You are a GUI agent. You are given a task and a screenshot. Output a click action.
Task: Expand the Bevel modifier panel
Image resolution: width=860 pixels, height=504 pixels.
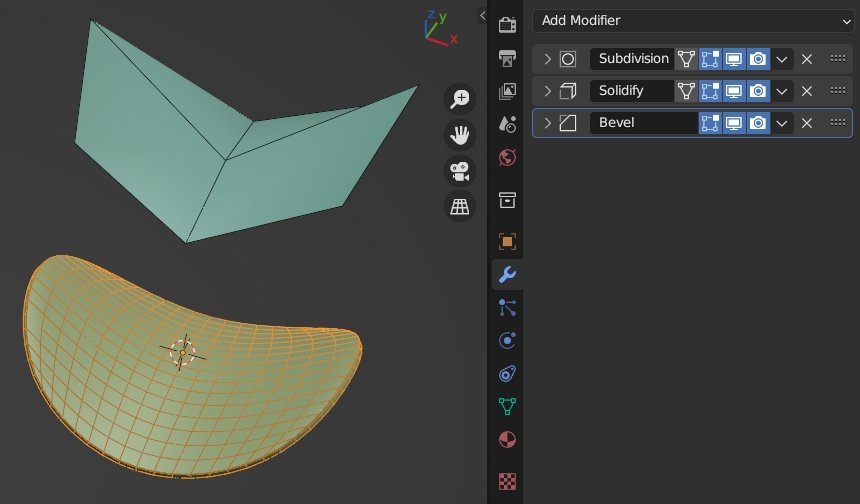point(547,123)
